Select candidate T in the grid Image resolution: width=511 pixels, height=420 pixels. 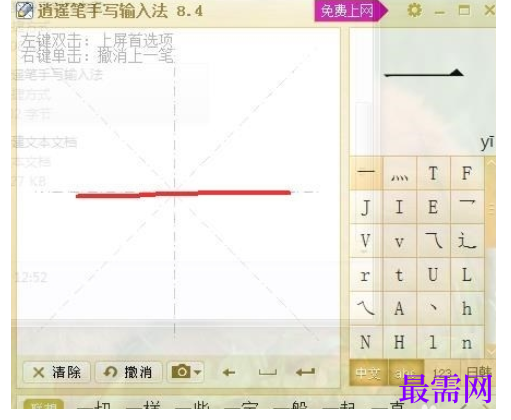point(433,173)
